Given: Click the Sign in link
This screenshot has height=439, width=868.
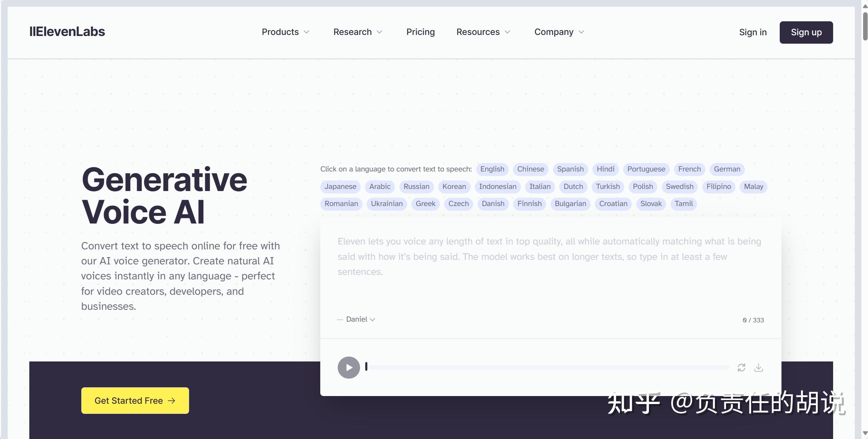Looking at the screenshot, I should (753, 32).
